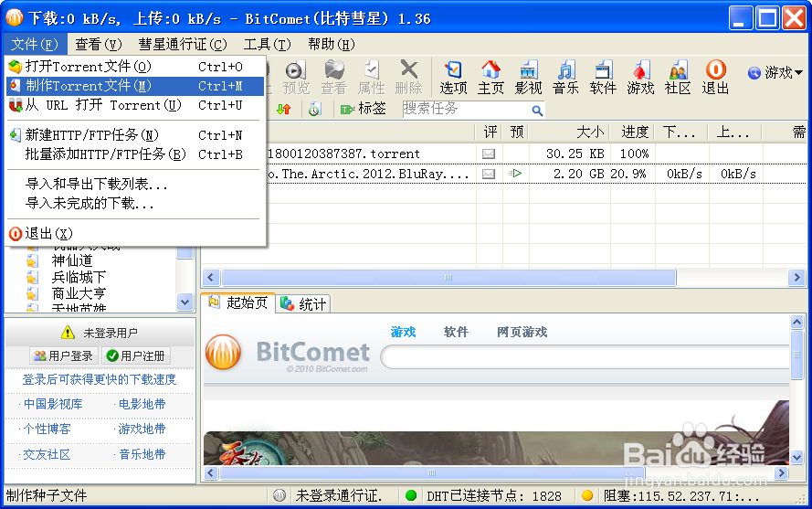The image size is (812, 509).
Task: Click the red 退出 toolbar icon
Action: tap(716, 78)
